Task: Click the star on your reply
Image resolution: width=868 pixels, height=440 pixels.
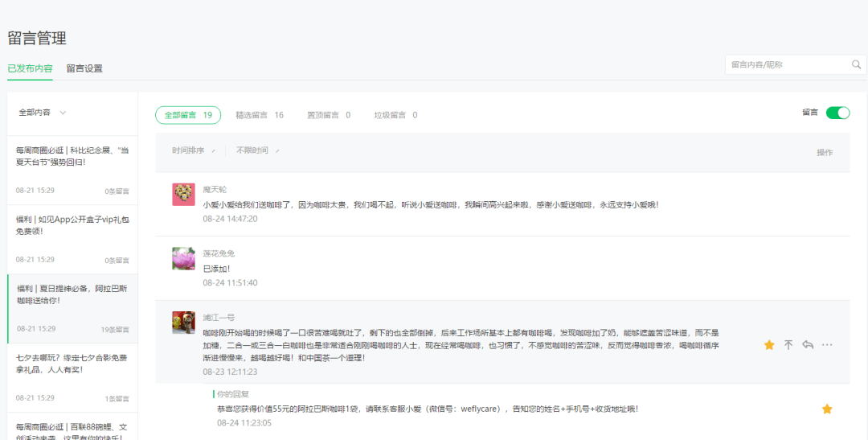Action: pyautogui.click(x=827, y=409)
